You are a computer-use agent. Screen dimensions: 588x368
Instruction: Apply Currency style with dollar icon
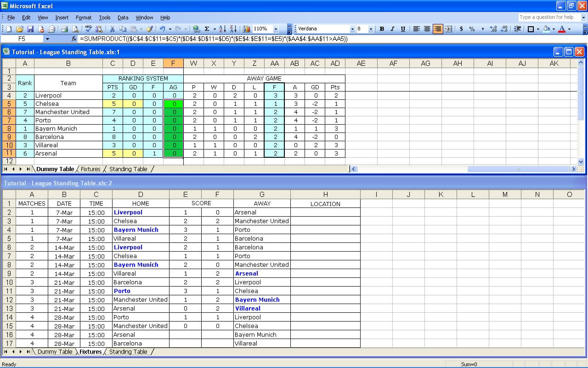(461, 29)
